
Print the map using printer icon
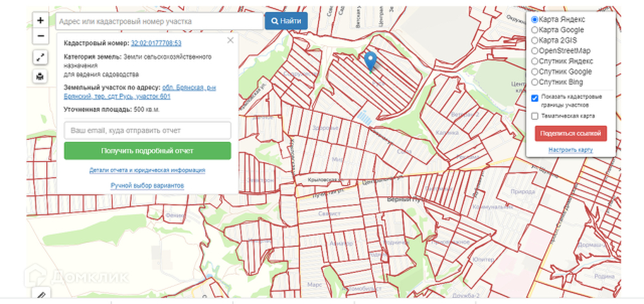pos(41,77)
